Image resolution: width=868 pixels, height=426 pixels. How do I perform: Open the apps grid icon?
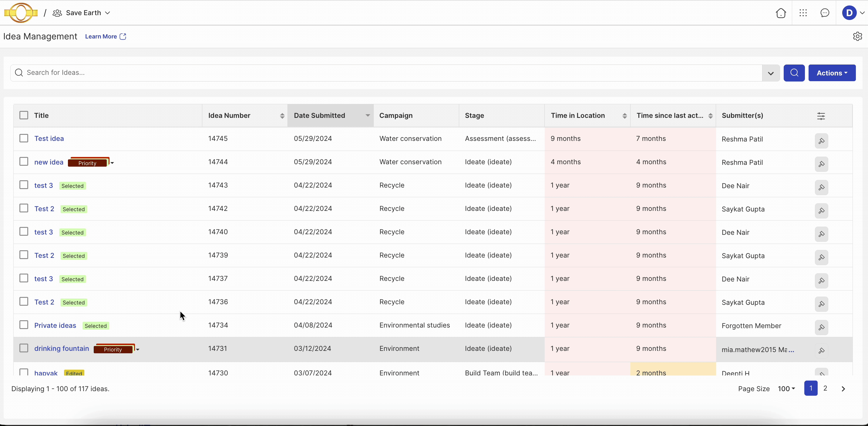(803, 13)
